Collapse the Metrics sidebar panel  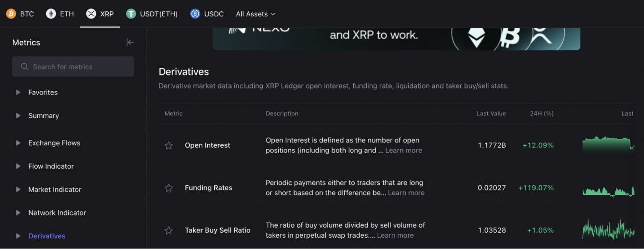point(130,42)
